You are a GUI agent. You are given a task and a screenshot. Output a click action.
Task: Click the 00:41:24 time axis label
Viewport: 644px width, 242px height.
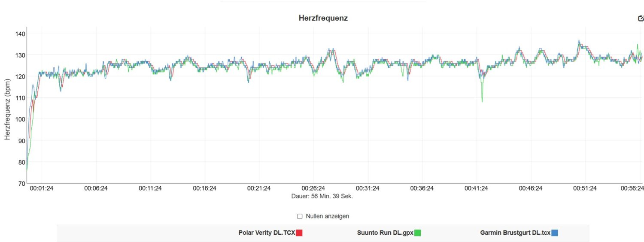[x=476, y=188]
